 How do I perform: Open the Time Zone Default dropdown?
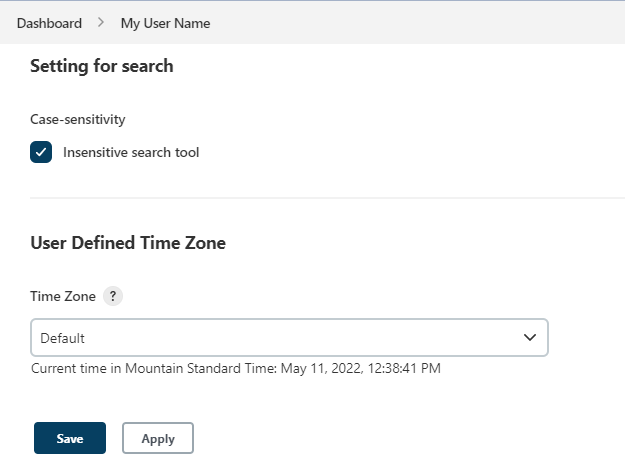pyautogui.click(x=289, y=338)
